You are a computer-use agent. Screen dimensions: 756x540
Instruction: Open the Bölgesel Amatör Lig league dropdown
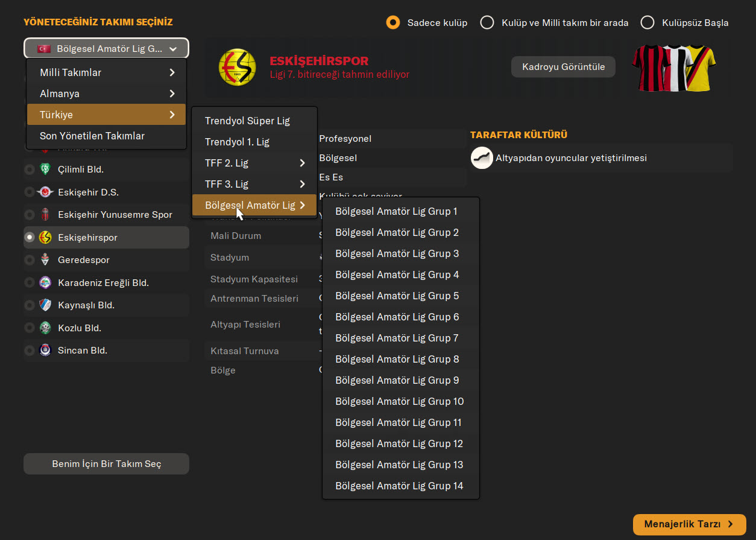pyautogui.click(x=106, y=49)
